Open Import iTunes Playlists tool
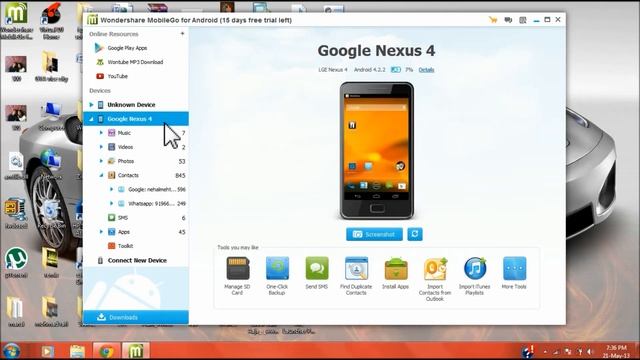The image size is (640, 360). pos(474,275)
